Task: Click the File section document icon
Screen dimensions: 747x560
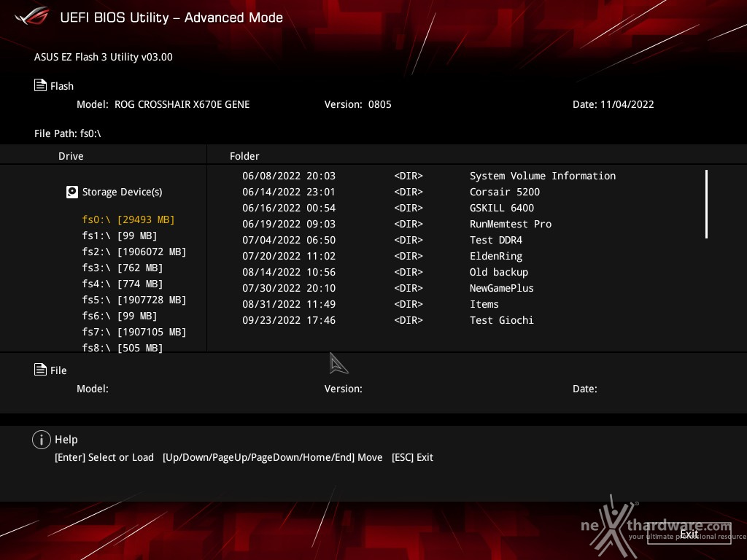Action: [41, 370]
